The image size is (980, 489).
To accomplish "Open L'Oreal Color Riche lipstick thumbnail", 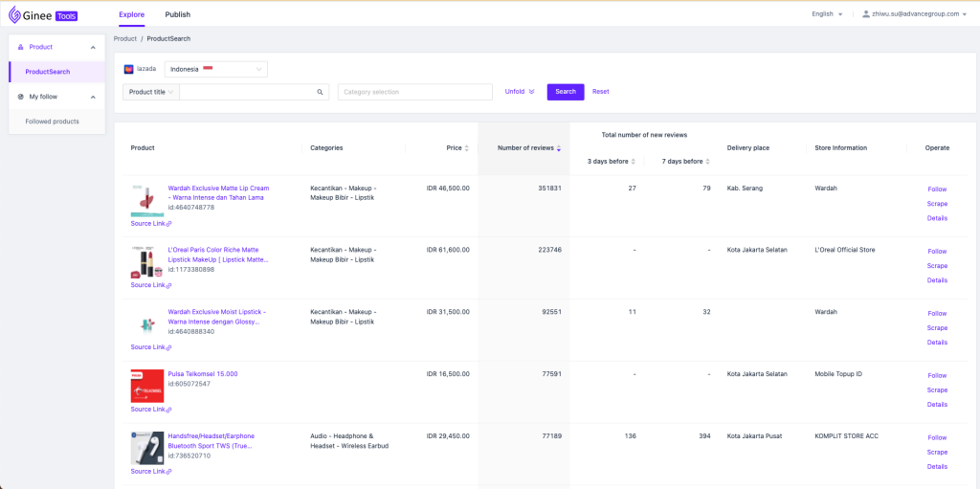I will tap(146, 262).
